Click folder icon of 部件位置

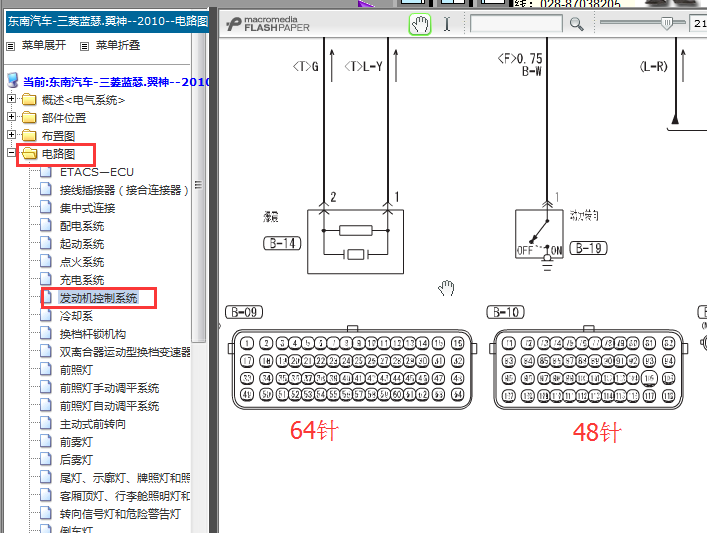tap(29, 117)
